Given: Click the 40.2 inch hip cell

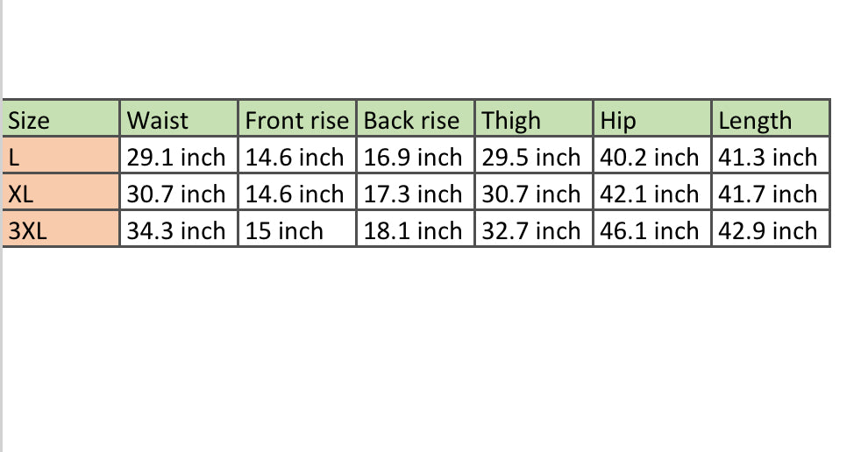Looking at the screenshot, I should (652, 157).
